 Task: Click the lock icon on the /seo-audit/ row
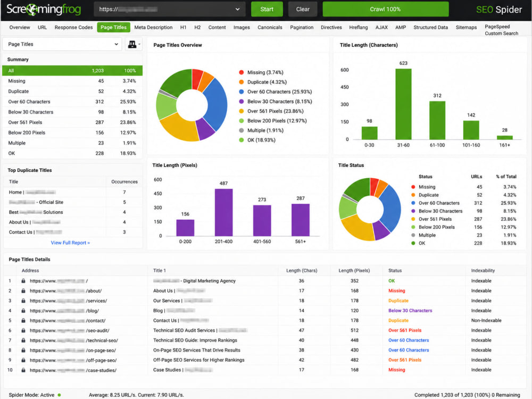pyautogui.click(x=23, y=330)
